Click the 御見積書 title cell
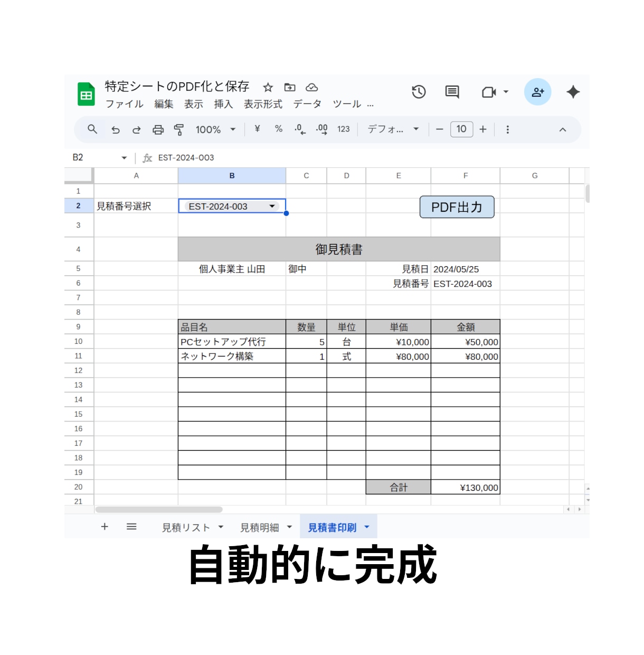 coord(339,249)
